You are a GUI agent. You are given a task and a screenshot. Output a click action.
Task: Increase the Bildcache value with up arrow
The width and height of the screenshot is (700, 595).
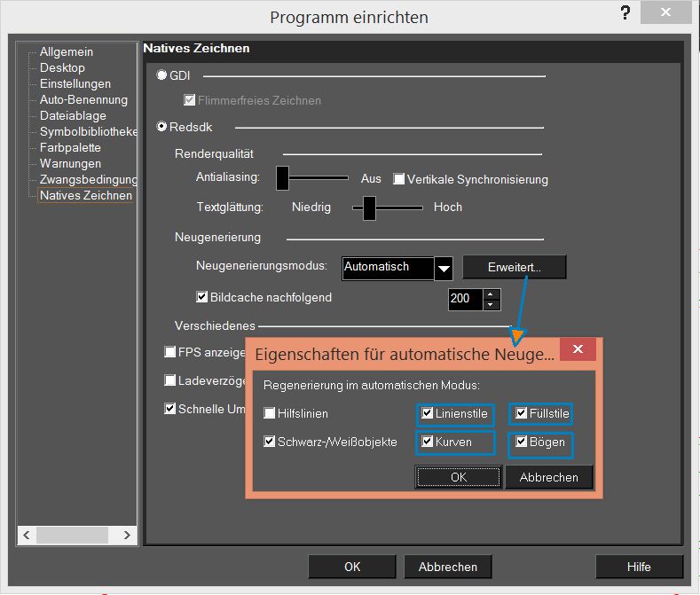(492, 294)
